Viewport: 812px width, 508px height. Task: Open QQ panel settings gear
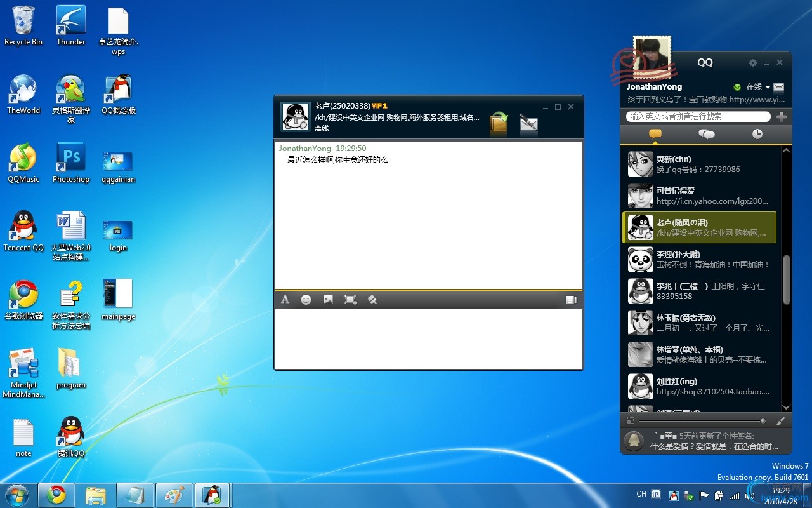(753, 63)
